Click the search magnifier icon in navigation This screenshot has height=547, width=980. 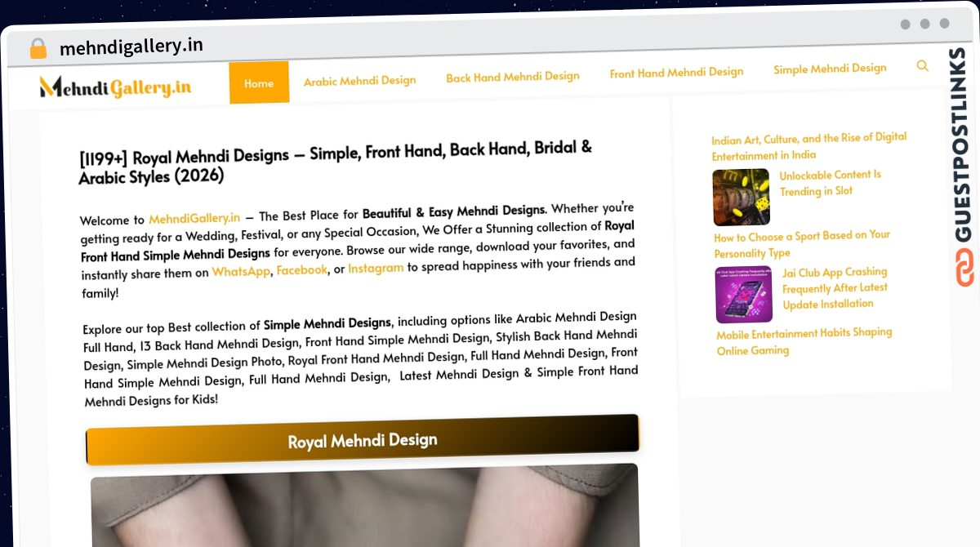[922, 66]
